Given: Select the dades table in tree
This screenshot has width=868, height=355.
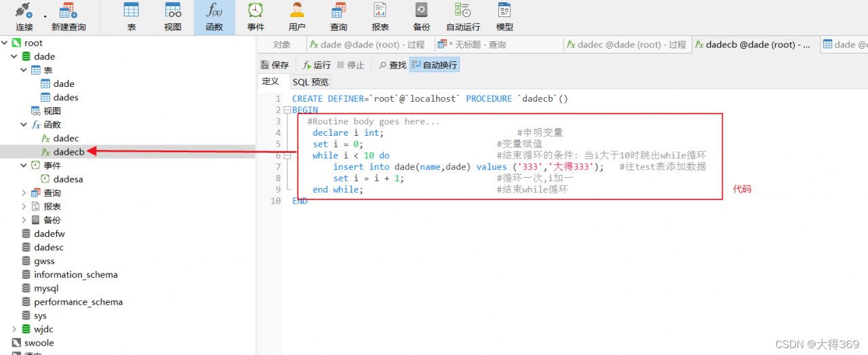Looking at the screenshot, I should point(66,97).
